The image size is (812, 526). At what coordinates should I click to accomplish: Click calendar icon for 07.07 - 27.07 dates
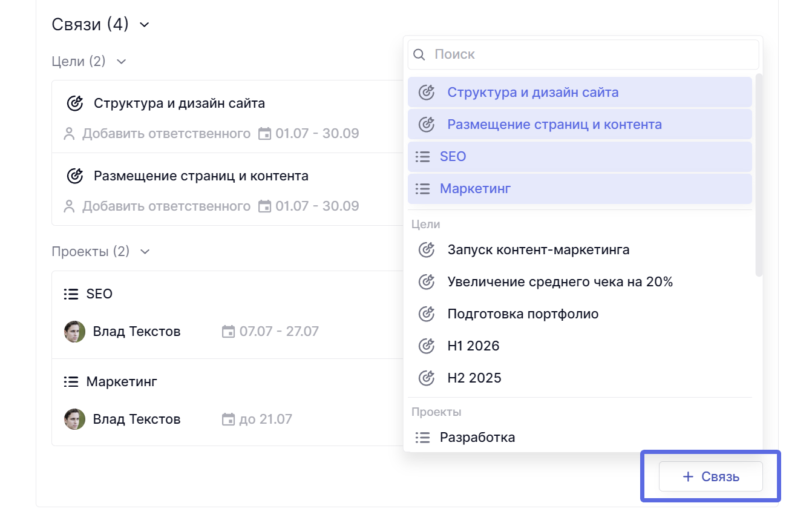point(228,332)
